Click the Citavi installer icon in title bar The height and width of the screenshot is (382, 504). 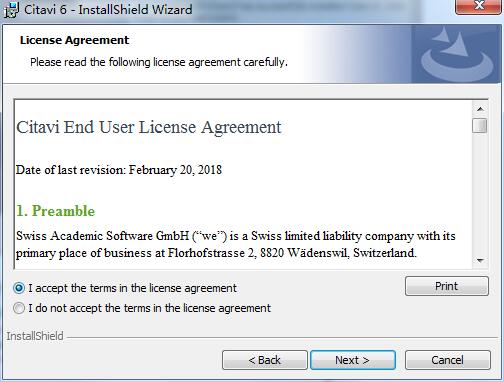click(x=11, y=10)
